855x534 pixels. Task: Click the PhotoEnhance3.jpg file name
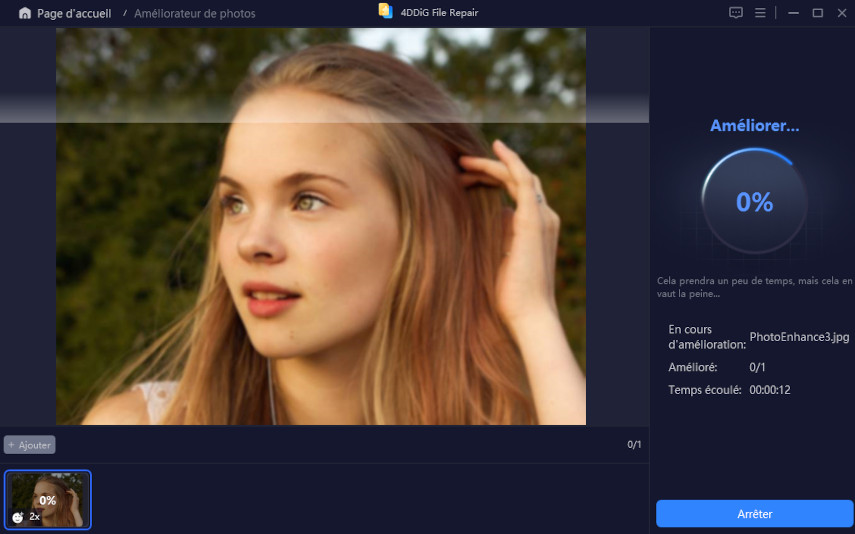(x=798, y=337)
